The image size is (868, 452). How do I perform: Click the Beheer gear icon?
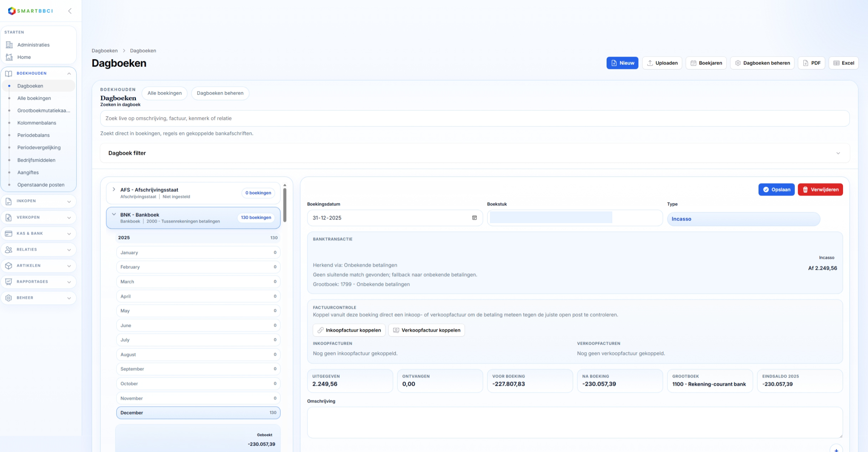[x=9, y=298]
